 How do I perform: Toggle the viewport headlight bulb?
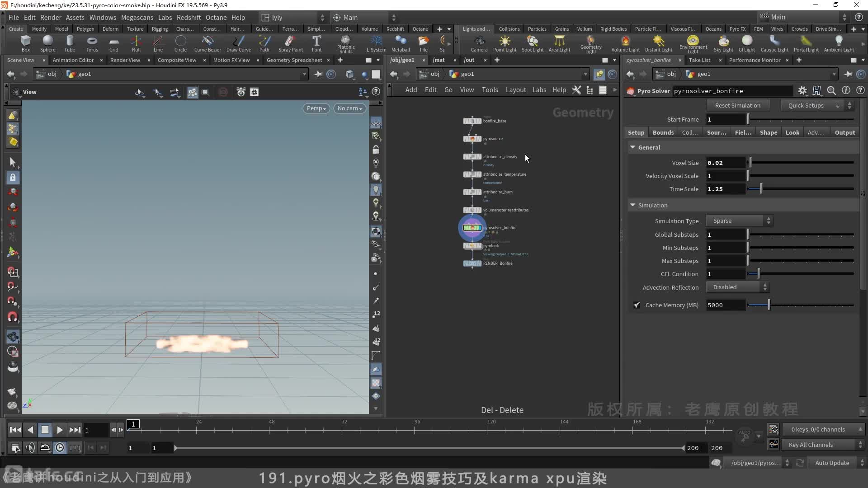[376, 189]
